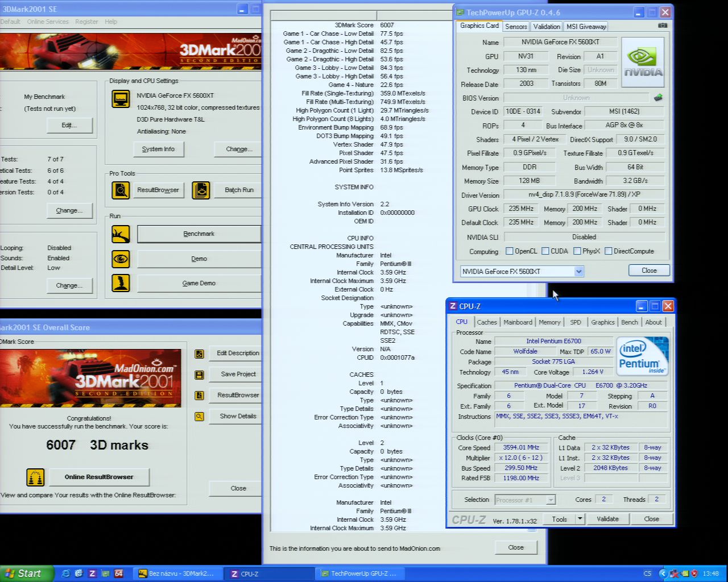This screenshot has width=728, height=582.
Task: Toggle the OpenCL checkbox in GPU-Z
Action: tap(510, 251)
